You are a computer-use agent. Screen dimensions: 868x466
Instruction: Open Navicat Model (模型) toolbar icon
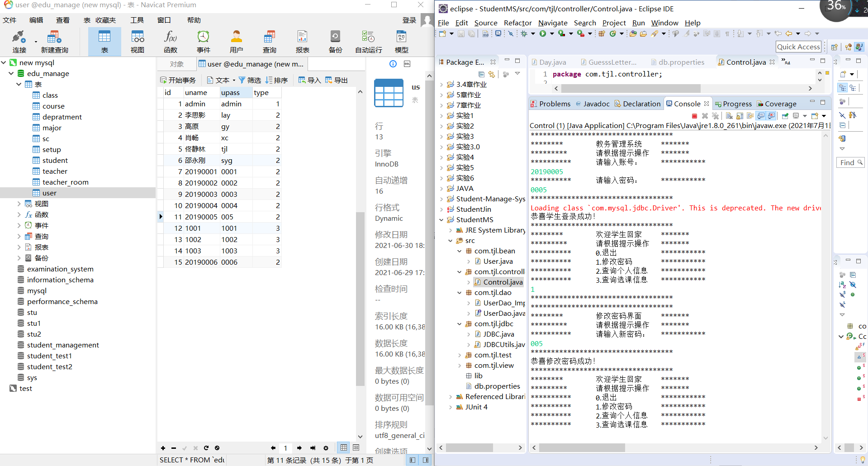402,41
